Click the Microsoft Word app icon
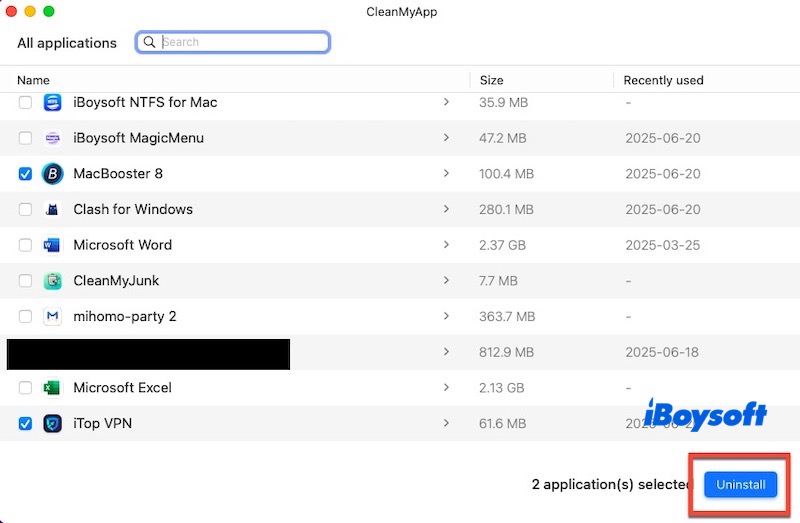Image resolution: width=800 pixels, height=523 pixels. click(53, 245)
